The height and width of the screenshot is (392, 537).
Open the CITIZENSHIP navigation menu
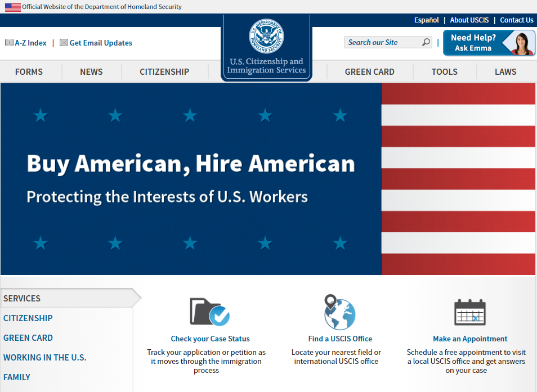(164, 72)
